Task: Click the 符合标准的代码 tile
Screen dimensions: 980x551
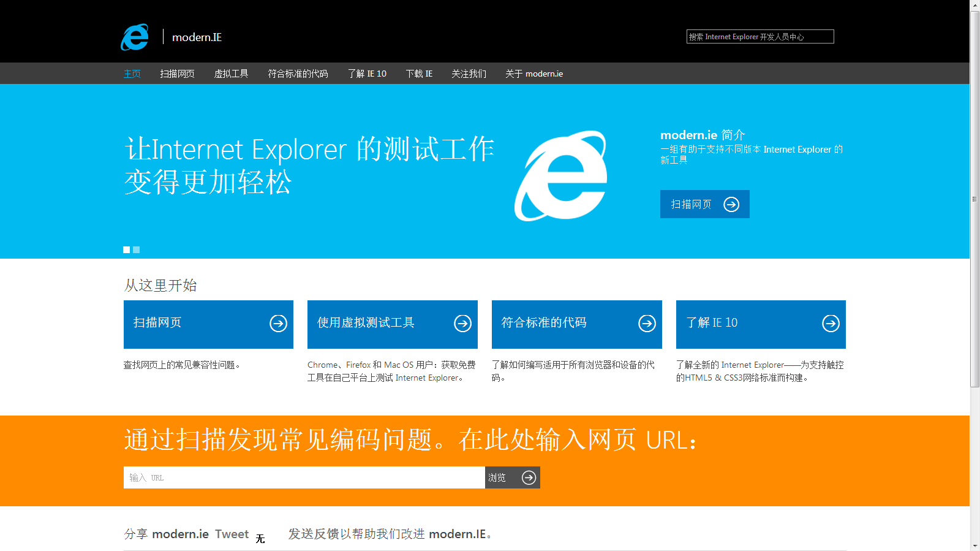Action: tap(577, 324)
